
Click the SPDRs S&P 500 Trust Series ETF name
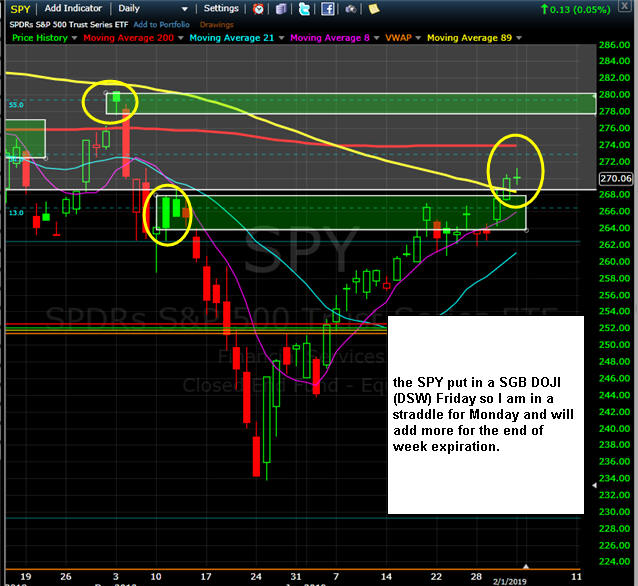click(69, 24)
